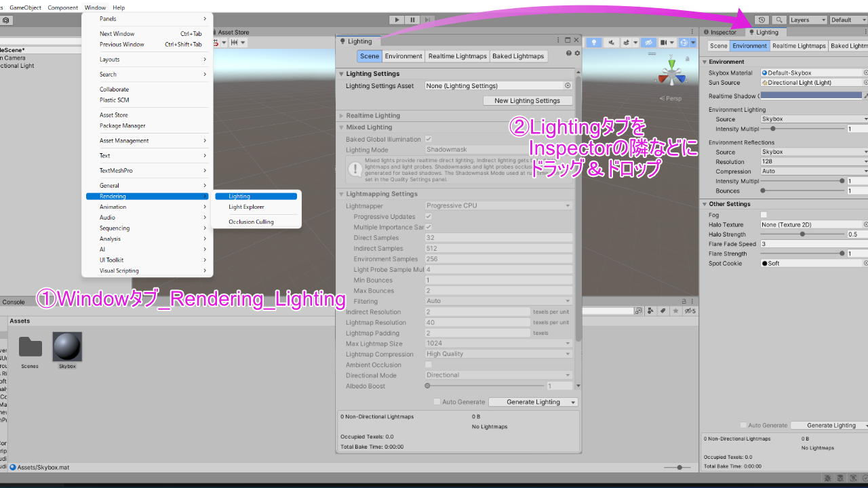Click the Realtime Shadow Color swatch
This screenshot has width=868, height=488.
(811, 96)
